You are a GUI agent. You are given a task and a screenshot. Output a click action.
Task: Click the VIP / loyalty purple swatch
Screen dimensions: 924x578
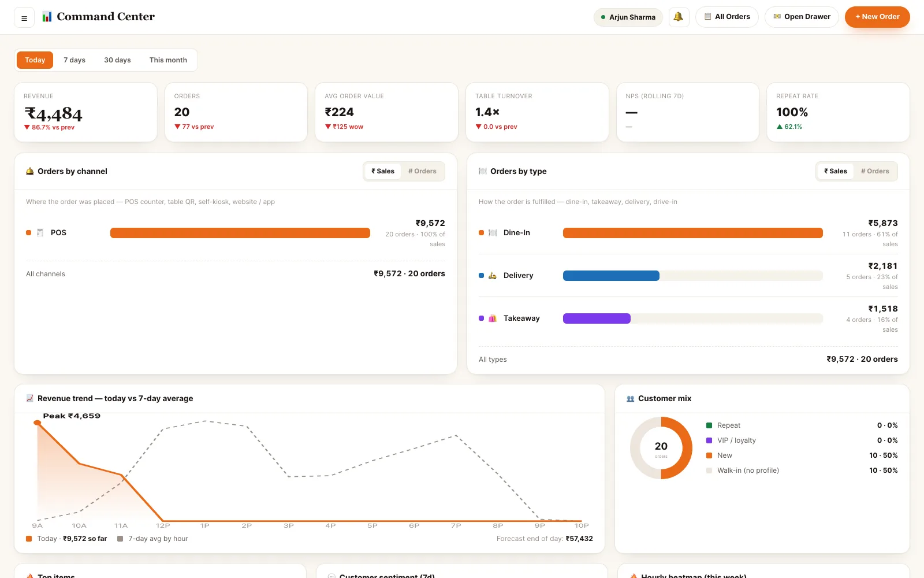tap(709, 440)
